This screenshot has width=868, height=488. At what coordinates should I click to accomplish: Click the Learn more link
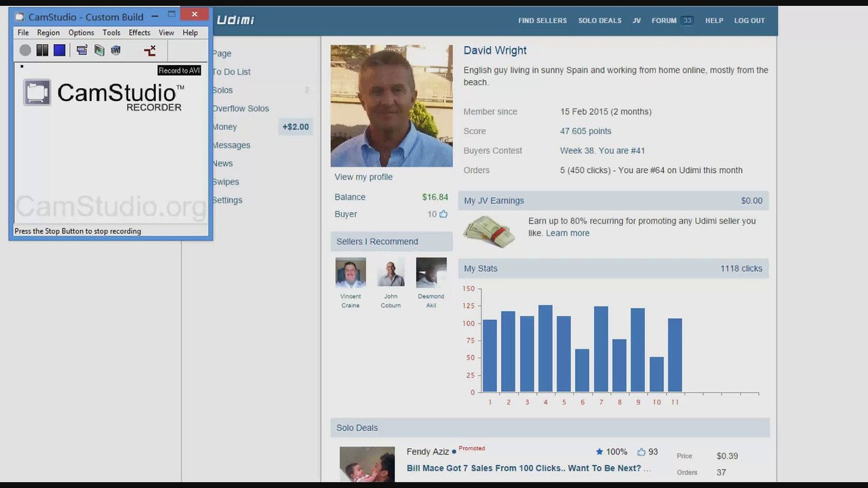[568, 233]
